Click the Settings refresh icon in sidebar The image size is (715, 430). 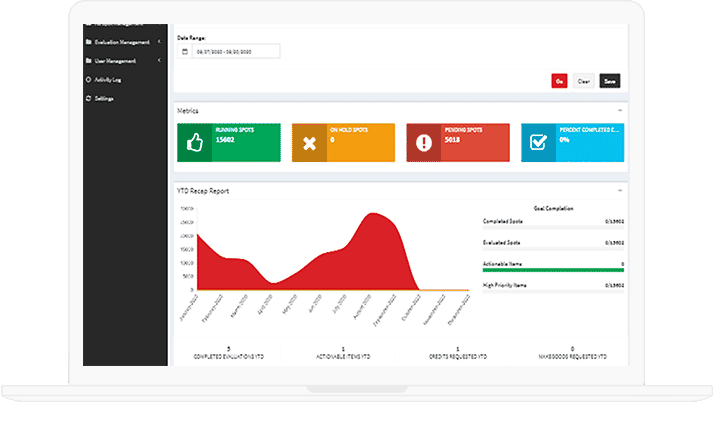(89, 98)
